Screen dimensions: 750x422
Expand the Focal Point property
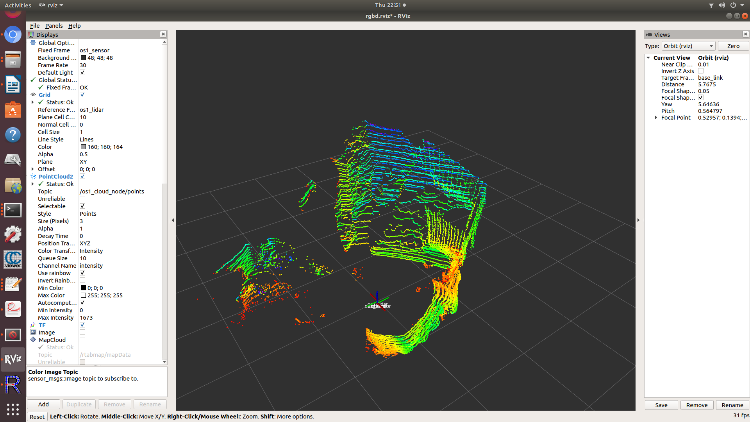pyautogui.click(x=657, y=118)
